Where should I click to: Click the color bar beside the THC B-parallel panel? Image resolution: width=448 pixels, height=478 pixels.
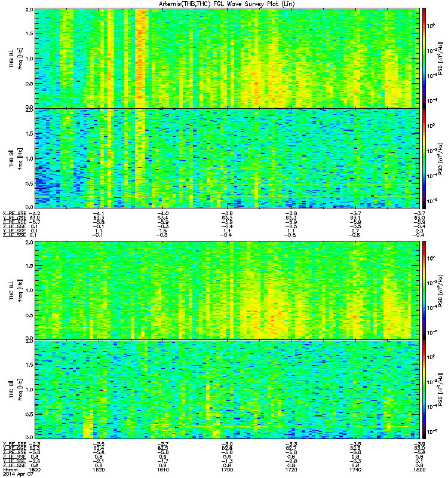tap(424, 390)
